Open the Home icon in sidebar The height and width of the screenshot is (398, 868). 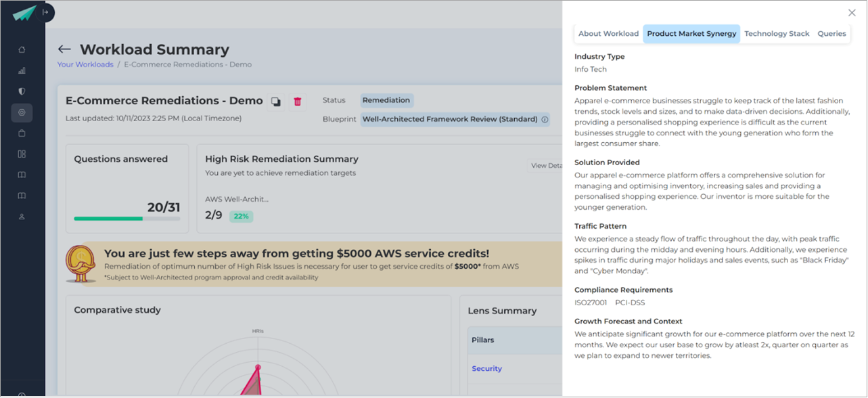(22, 49)
